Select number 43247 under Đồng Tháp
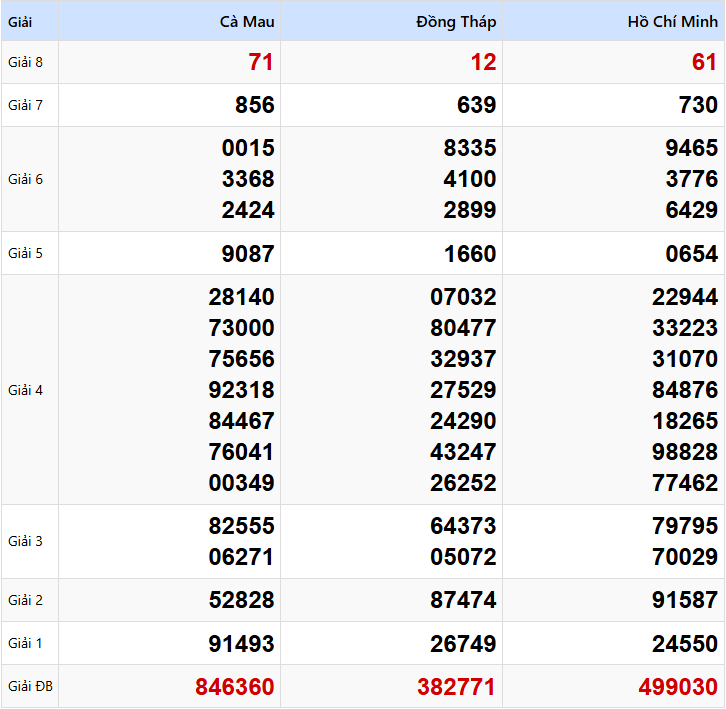Screen dimensions: 726x709 463,452
